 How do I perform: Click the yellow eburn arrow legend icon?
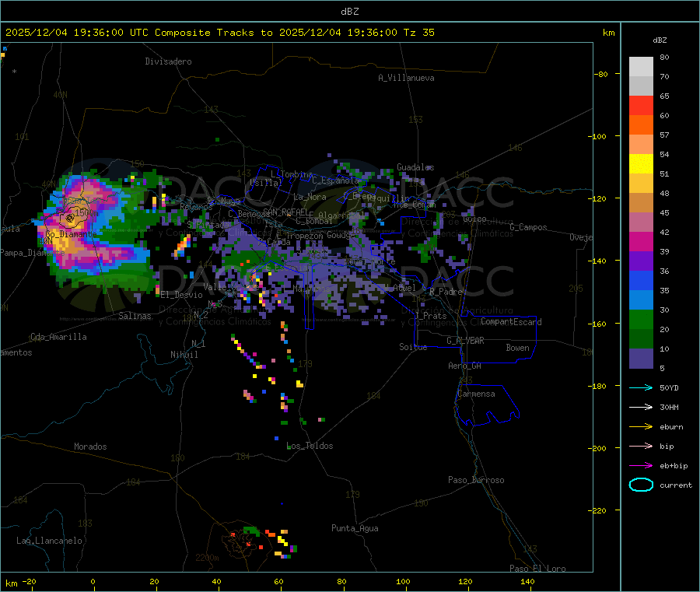641,426
